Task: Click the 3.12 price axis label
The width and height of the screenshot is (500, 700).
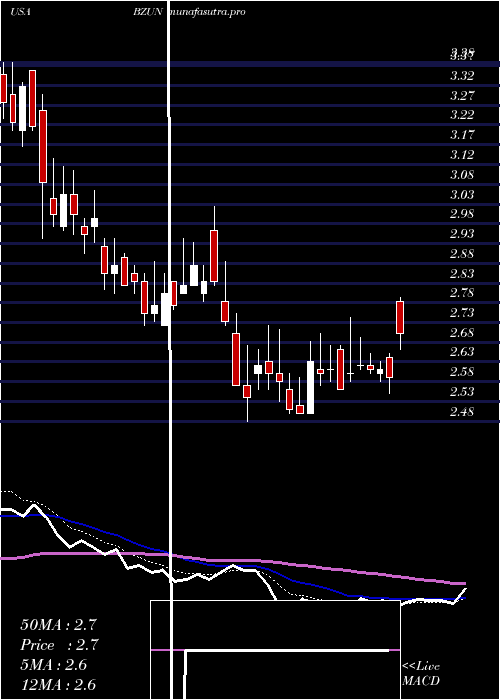Action: (462, 154)
